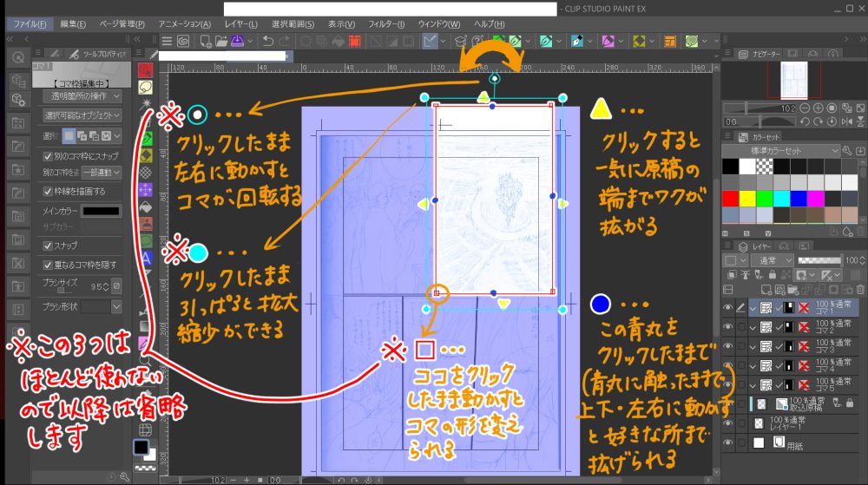Click the red Delete-outside-selection icon
868x485 pixels.
pos(354,42)
